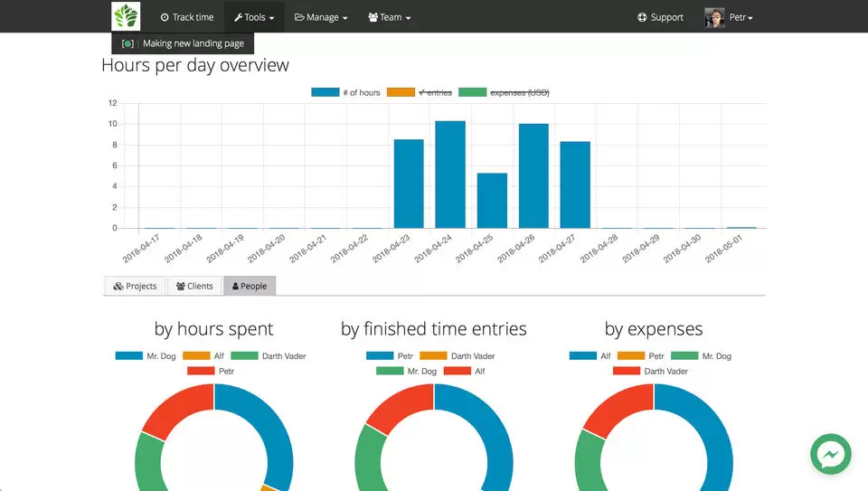
Task: Toggle the # of hours legend series
Action: (x=345, y=92)
